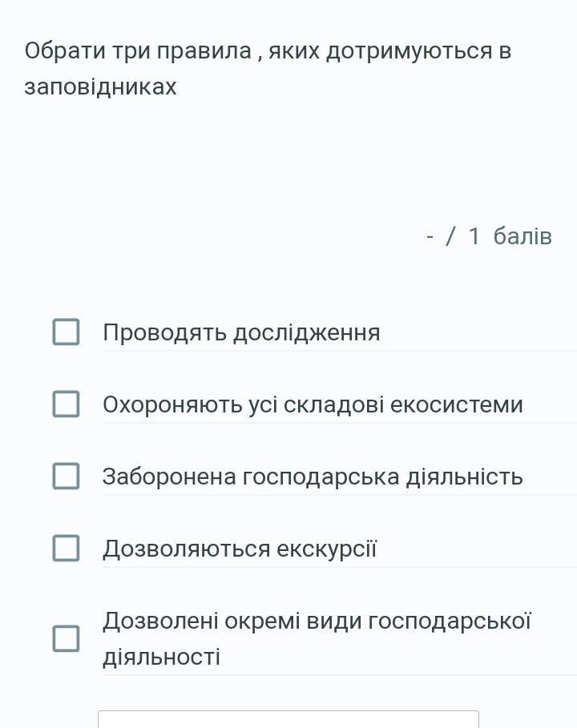
Task: Click the word 'балів' in the score
Action: [x=523, y=236]
